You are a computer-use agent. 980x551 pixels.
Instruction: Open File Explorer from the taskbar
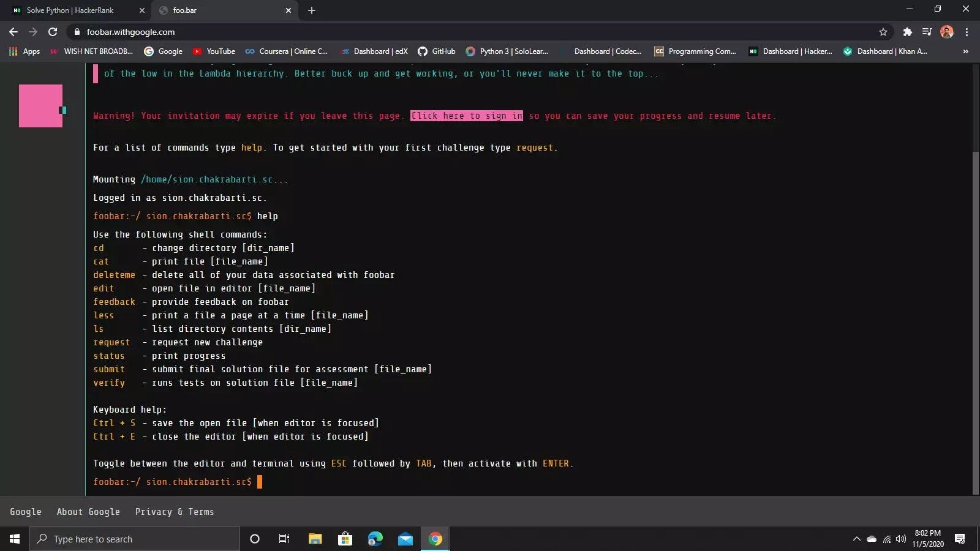click(315, 539)
